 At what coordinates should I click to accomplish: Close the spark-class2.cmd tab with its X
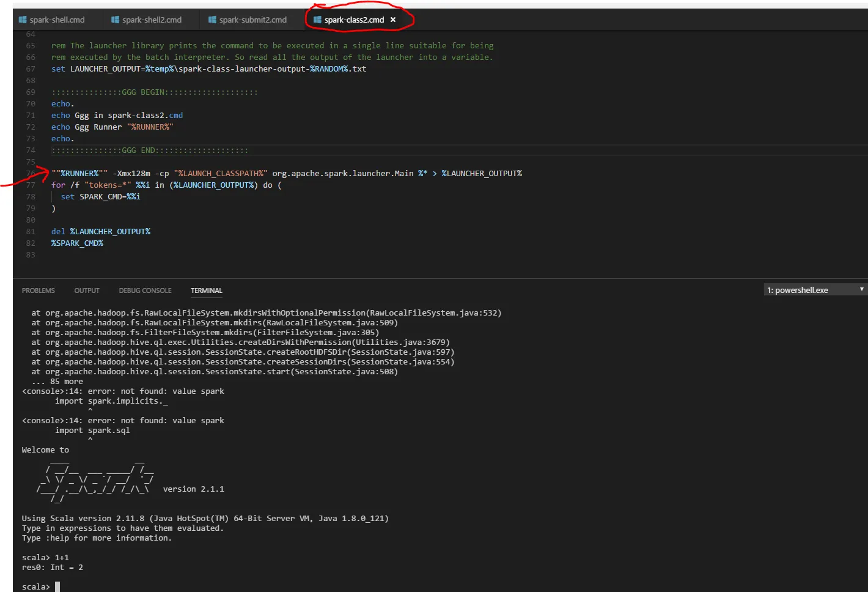[x=393, y=19]
